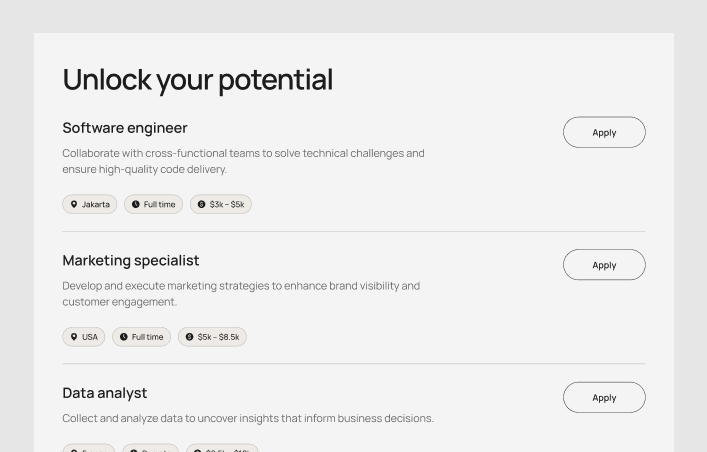The image size is (707, 452).
Task: Click the location pin icon beside Jakarta
Action: [74, 204]
